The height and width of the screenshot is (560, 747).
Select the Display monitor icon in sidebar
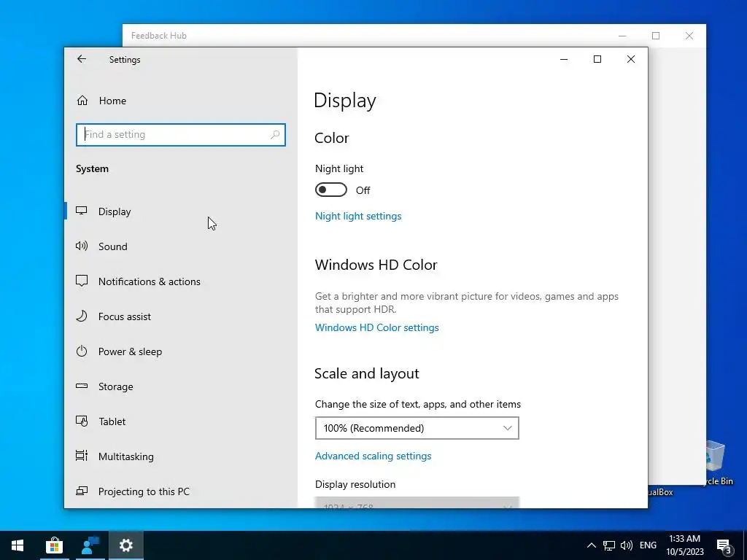tap(82, 211)
